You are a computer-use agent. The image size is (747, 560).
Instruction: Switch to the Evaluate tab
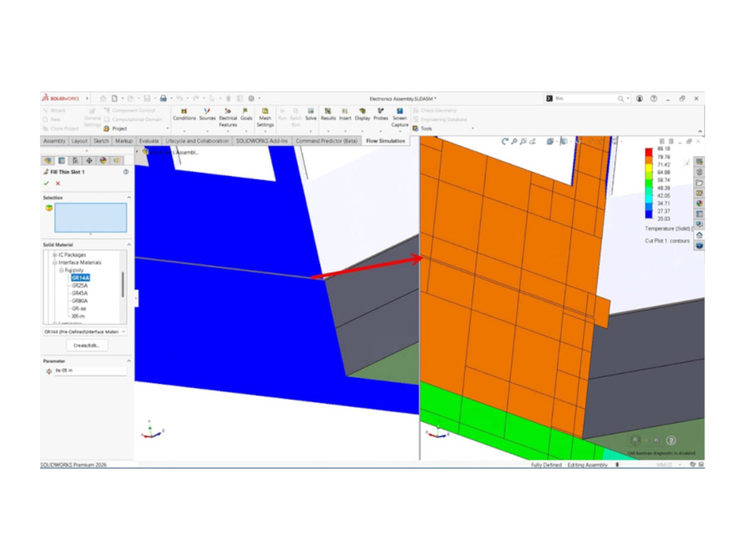pos(149,141)
